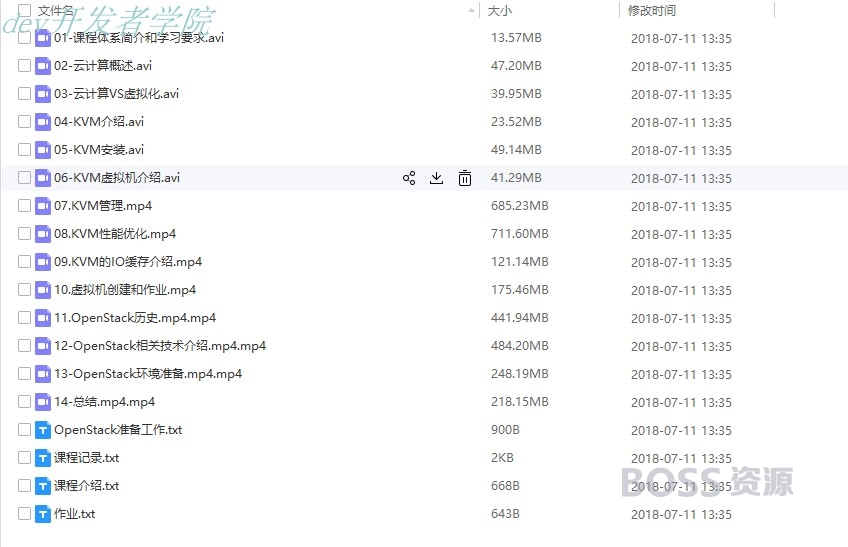This screenshot has height=547, width=848.
Task: Delete 06-KVM虚拟机介绍.avi with the trash icon
Action: tap(465, 178)
